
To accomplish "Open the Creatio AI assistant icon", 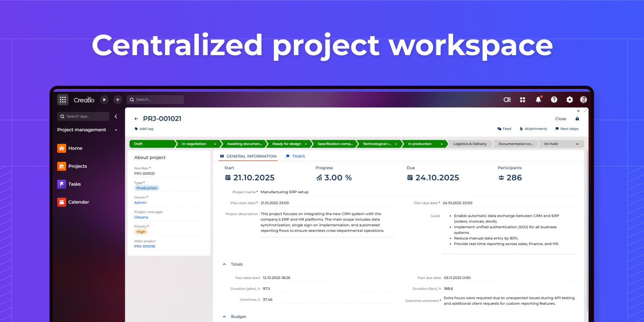I will tap(507, 99).
